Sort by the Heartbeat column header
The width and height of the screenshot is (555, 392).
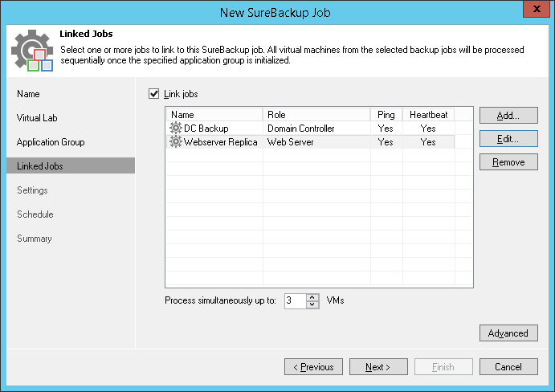(429, 115)
